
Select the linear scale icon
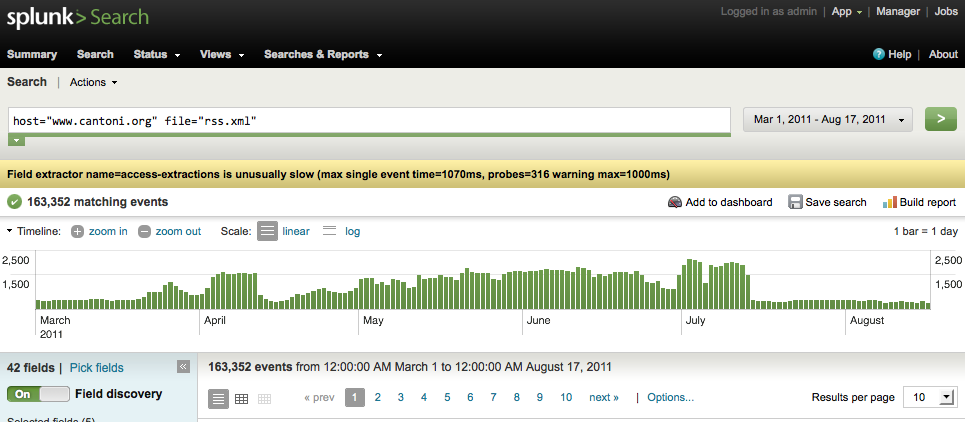click(267, 231)
